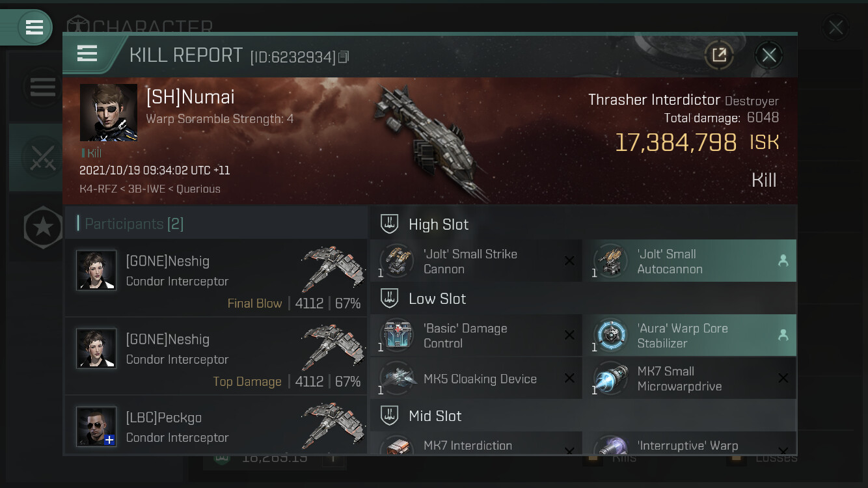Close the Kill Report window

click(768, 55)
